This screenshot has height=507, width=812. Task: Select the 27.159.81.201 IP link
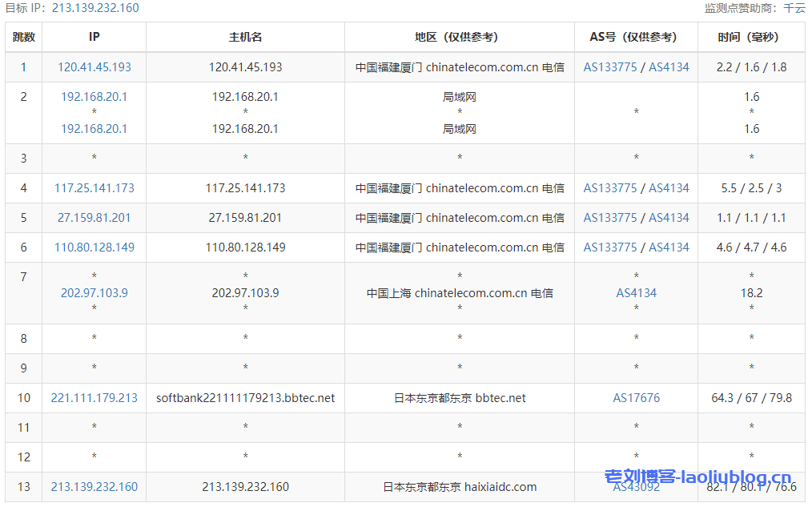pos(94,218)
